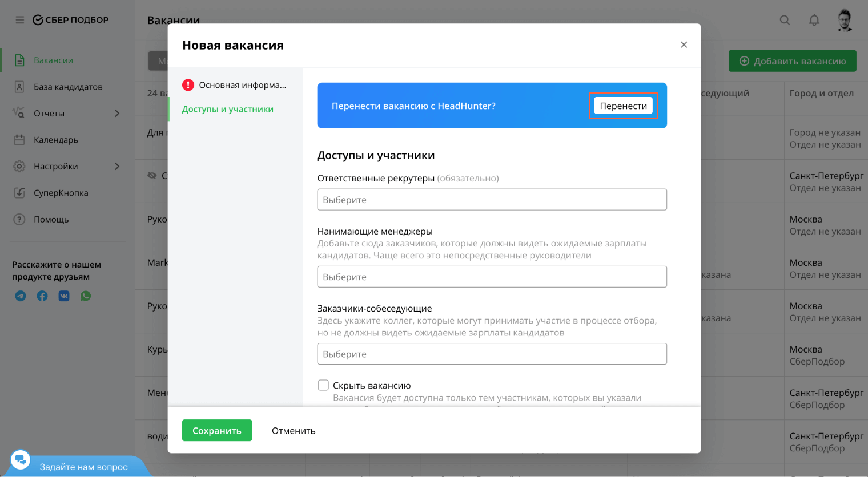Open Помощь menu item
Screen dimensions: 868x477
click(x=51, y=219)
